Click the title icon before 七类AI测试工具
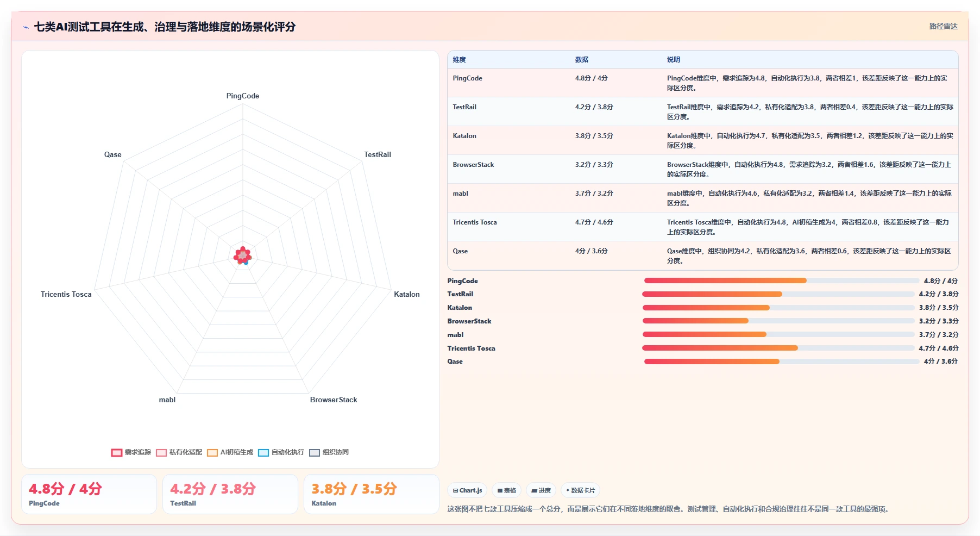 click(26, 27)
